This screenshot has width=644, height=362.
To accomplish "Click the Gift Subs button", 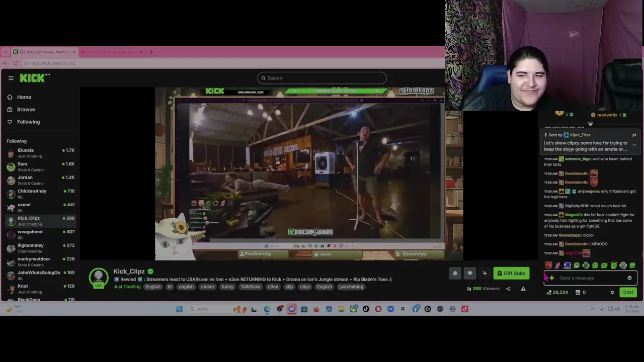I will coord(511,273).
